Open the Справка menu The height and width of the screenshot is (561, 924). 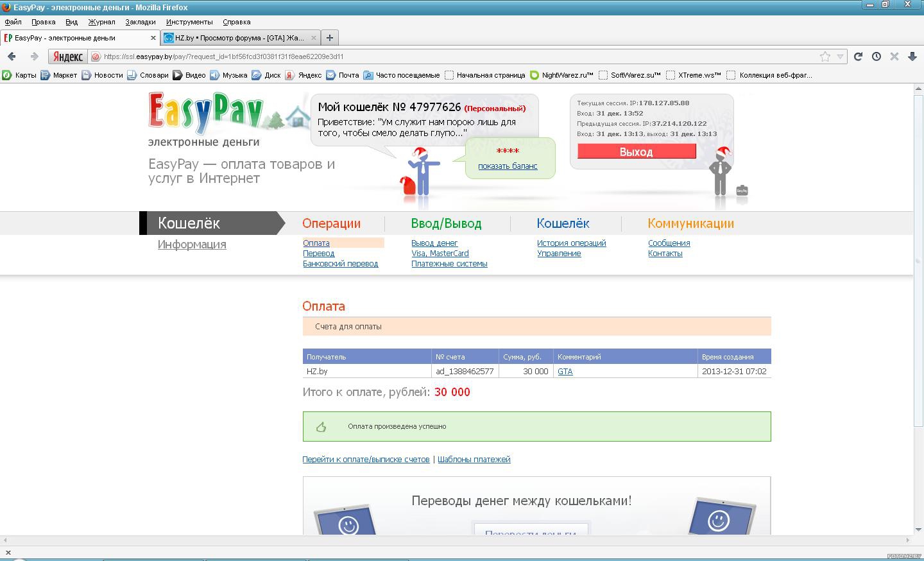coord(236,22)
